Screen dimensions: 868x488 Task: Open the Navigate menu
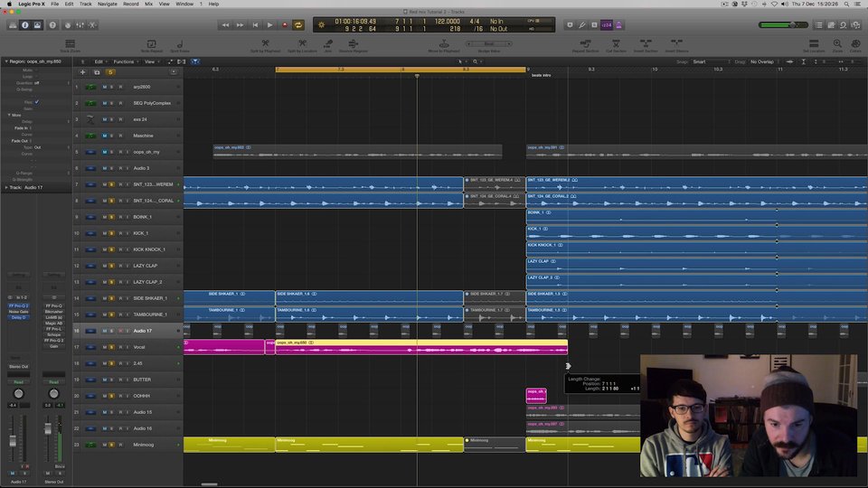click(x=108, y=4)
